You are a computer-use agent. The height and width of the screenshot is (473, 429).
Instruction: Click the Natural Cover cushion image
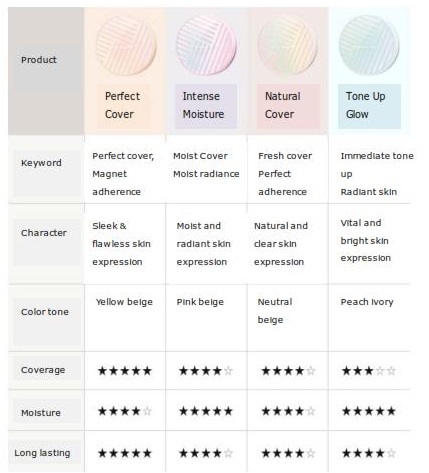287,46
